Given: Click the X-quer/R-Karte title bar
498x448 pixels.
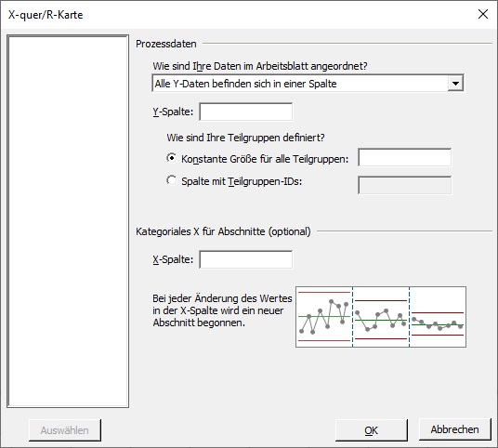Looking at the screenshot, I should coord(238,15).
